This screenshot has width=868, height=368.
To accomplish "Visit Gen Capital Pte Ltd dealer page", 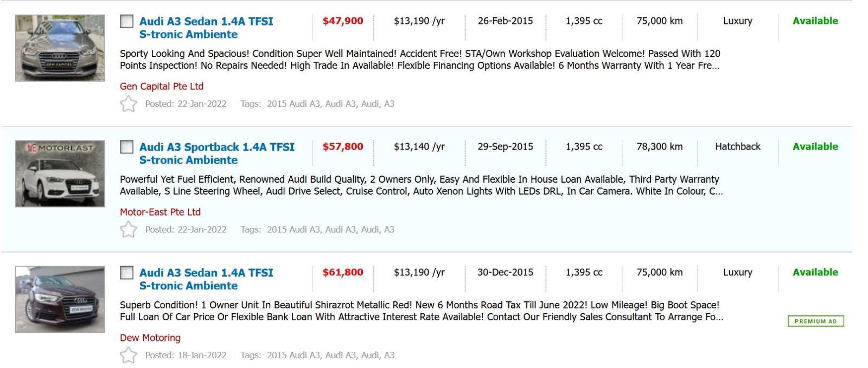I will (162, 86).
